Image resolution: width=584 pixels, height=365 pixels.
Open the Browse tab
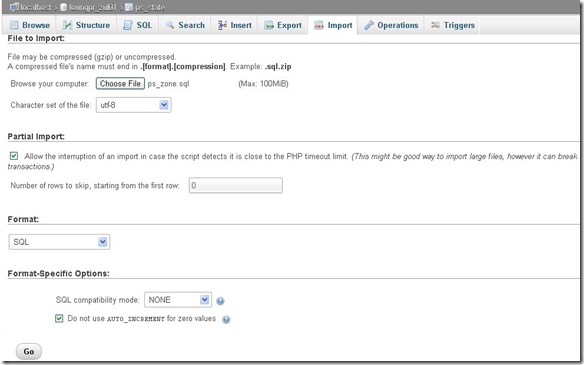(x=30, y=25)
